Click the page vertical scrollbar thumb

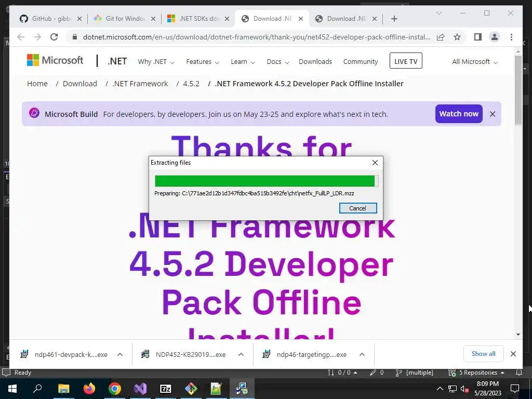point(518,90)
